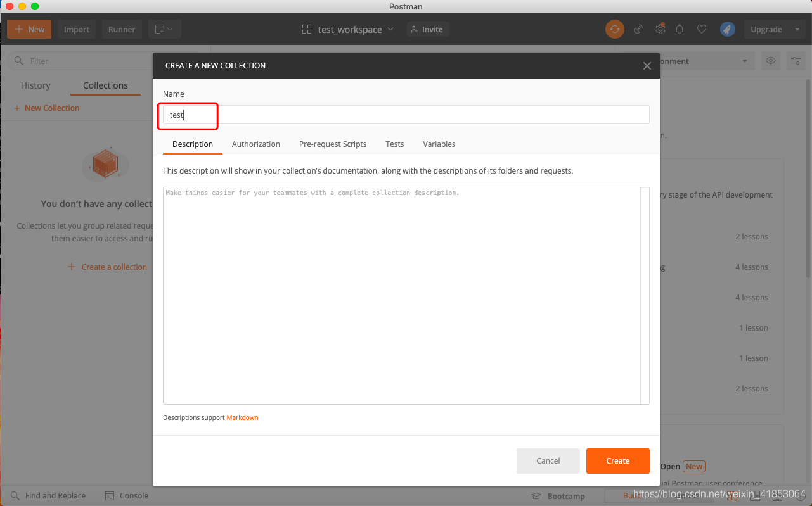Select the Authorization tab
Image resolution: width=812 pixels, height=506 pixels.
point(256,144)
